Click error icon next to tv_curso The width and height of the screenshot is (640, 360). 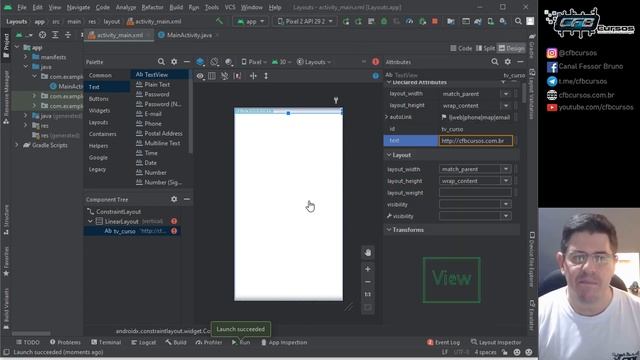coord(174,231)
